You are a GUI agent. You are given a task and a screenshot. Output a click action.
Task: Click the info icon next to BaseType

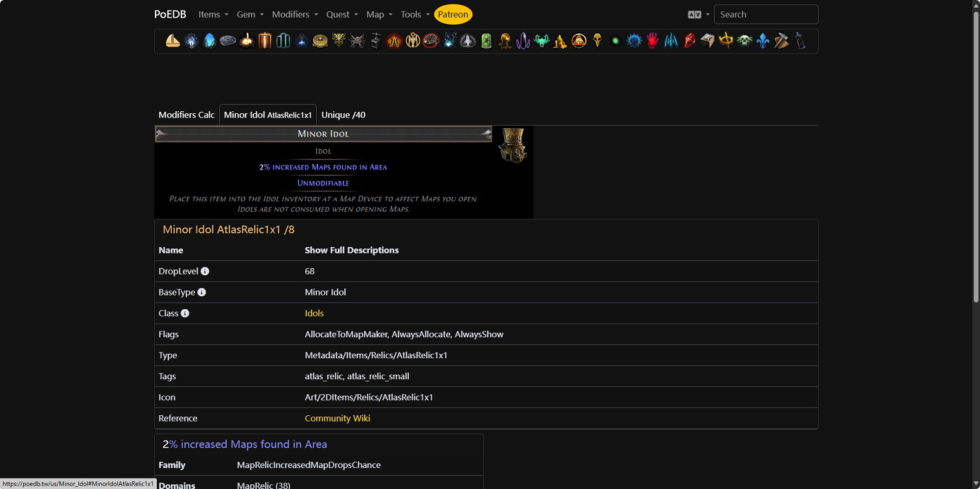tap(202, 292)
